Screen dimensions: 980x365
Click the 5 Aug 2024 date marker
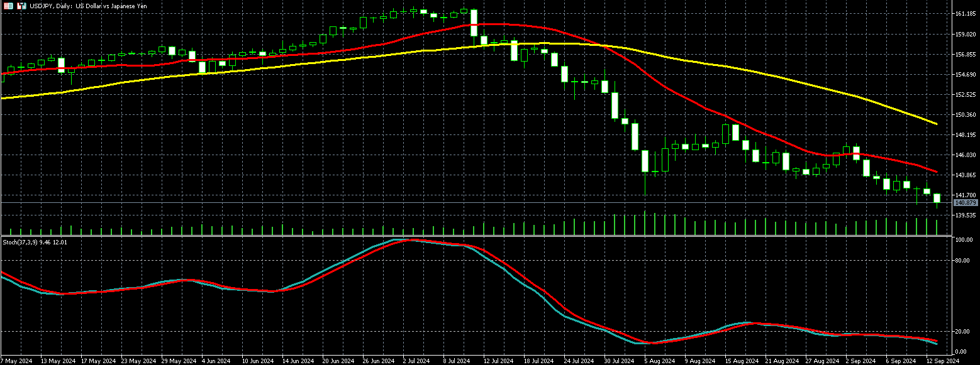pyautogui.click(x=659, y=361)
